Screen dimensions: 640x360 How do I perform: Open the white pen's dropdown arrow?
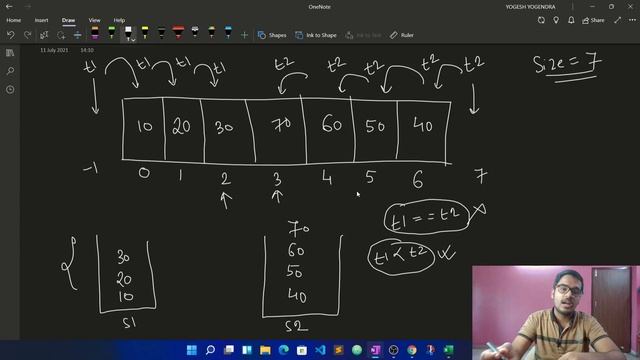click(x=133, y=40)
